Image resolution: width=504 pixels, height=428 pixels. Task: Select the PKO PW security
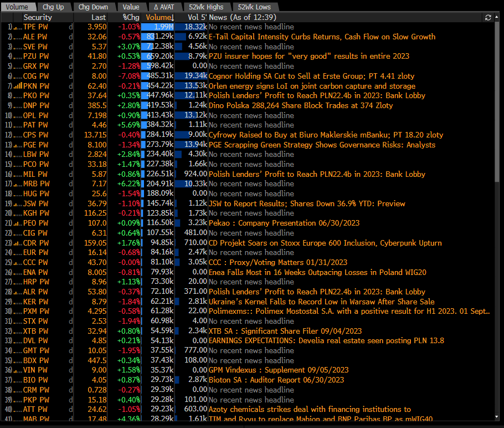tap(36, 95)
